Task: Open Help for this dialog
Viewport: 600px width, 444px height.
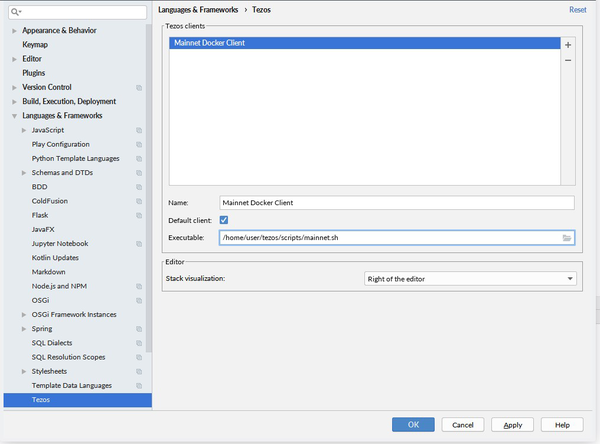Action: point(562,424)
